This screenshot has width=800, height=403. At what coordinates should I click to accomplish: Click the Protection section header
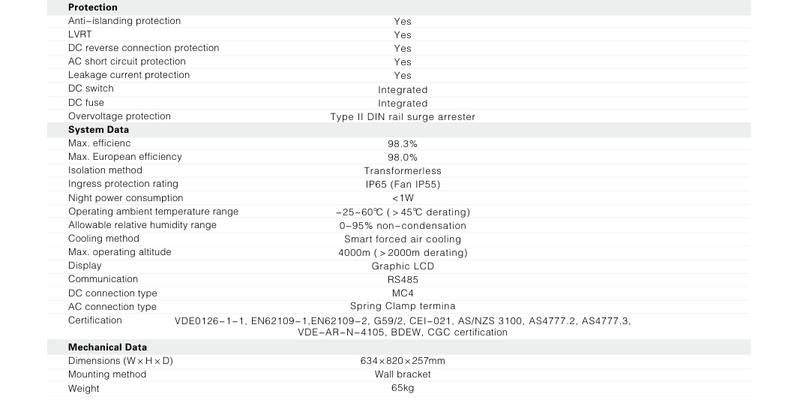point(95,6)
